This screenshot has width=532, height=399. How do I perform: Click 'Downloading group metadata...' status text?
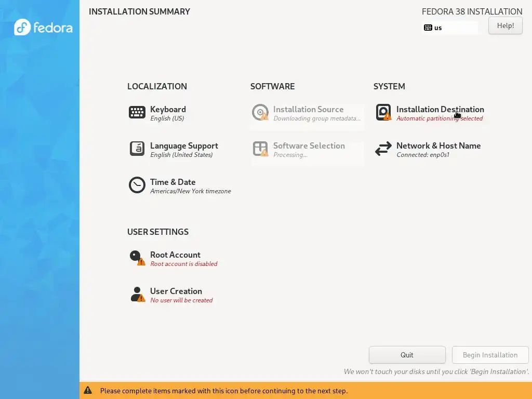(x=317, y=118)
